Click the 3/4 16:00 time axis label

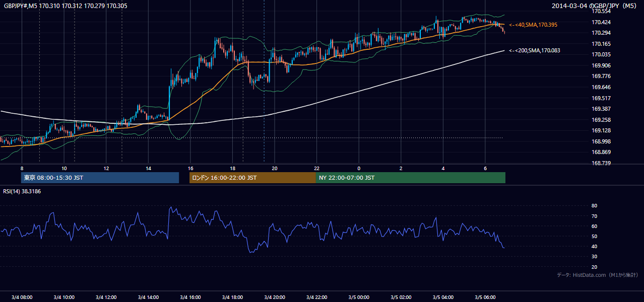190,297
